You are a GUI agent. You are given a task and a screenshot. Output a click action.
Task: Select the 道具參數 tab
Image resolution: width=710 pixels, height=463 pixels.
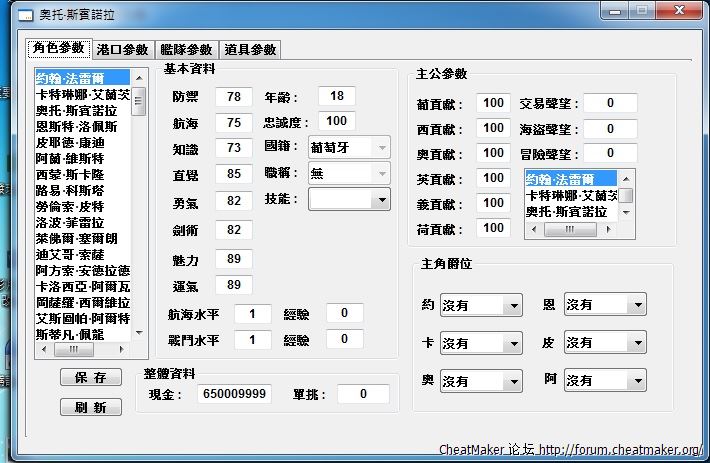coord(249,50)
